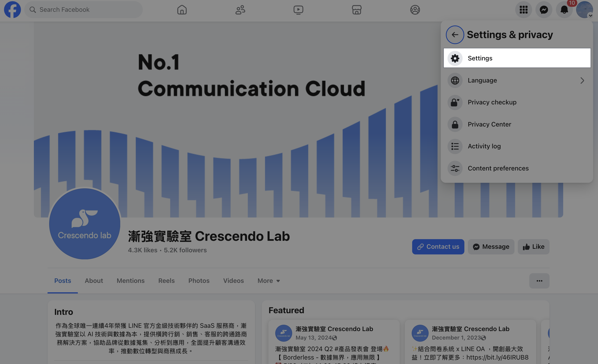Click the Language globe icon
This screenshot has height=364, width=598.
(x=455, y=80)
